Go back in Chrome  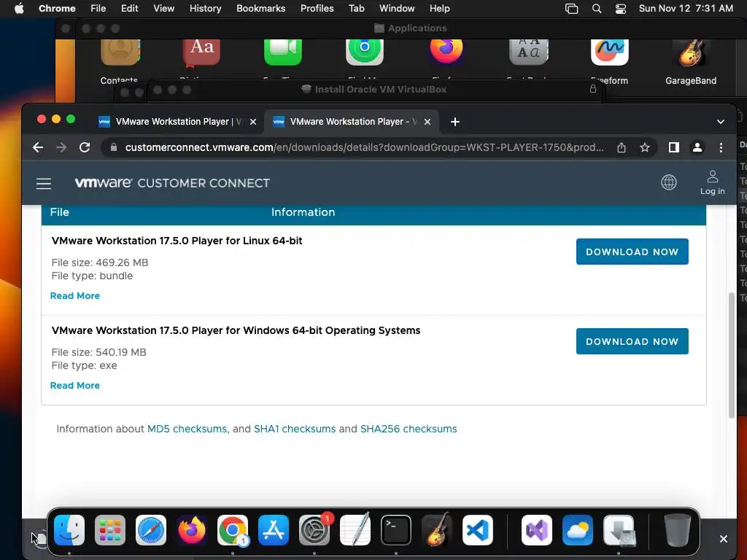pos(38,147)
